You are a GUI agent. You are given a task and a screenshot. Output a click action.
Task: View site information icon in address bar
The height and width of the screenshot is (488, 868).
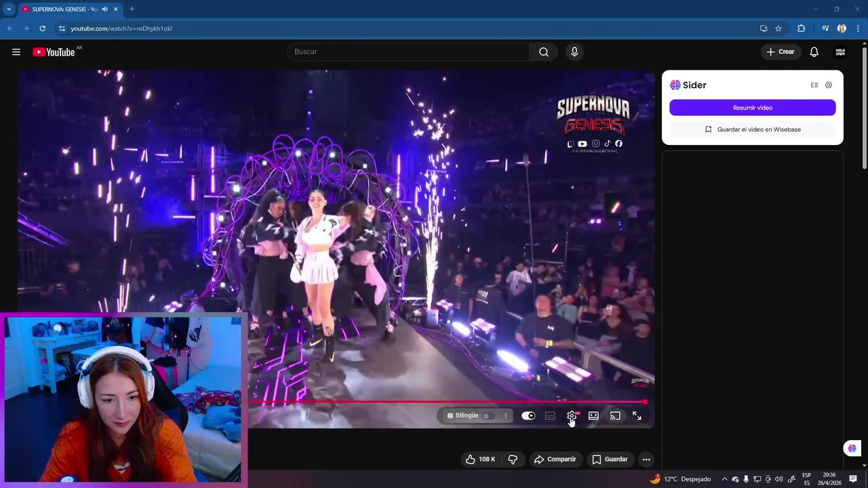(62, 28)
